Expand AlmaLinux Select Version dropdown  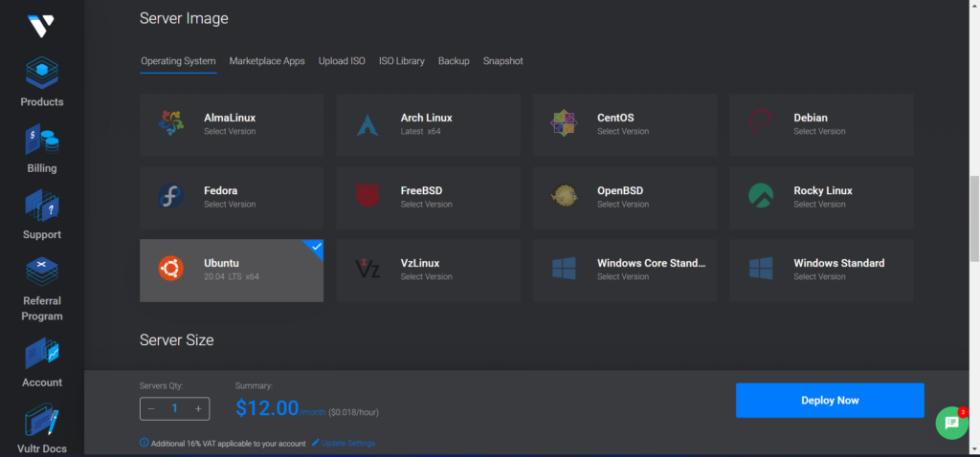[x=230, y=132]
